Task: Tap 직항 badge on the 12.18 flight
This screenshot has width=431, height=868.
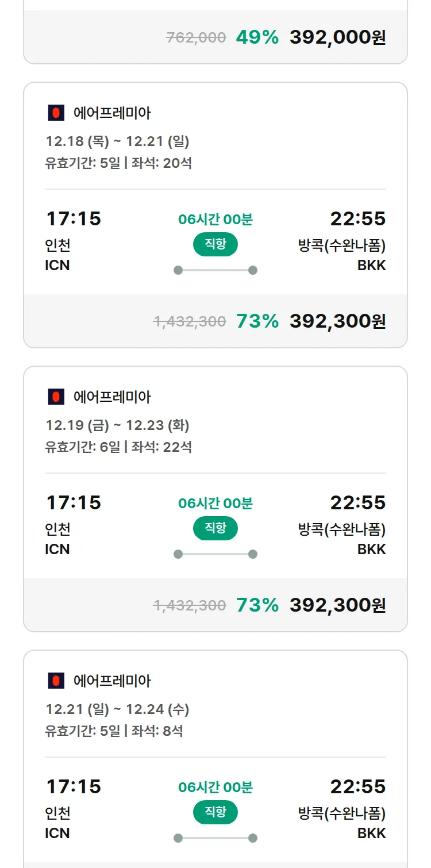Action: click(x=215, y=244)
